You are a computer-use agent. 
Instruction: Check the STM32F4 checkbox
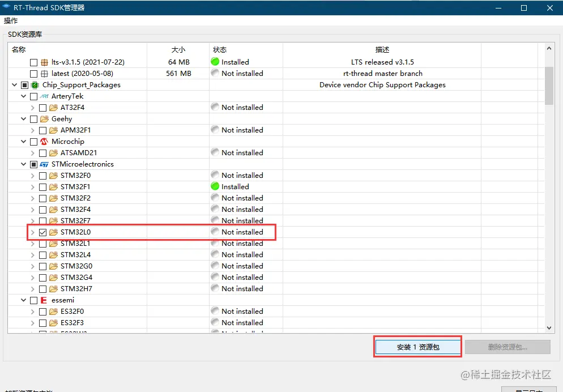pyautogui.click(x=42, y=210)
